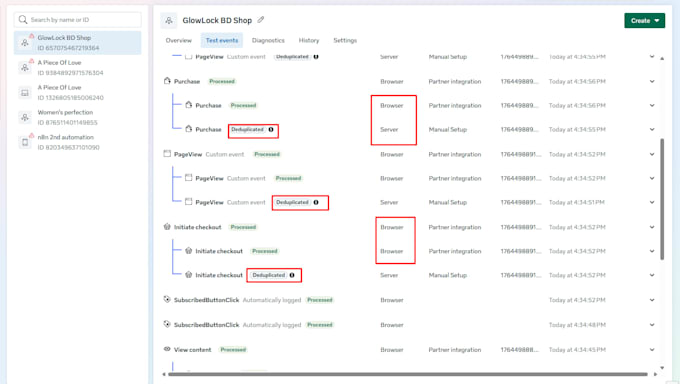Viewport: 680px width, 384px height.
Task: Click the Search by name or ID field
Action: (x=78, y=20)
